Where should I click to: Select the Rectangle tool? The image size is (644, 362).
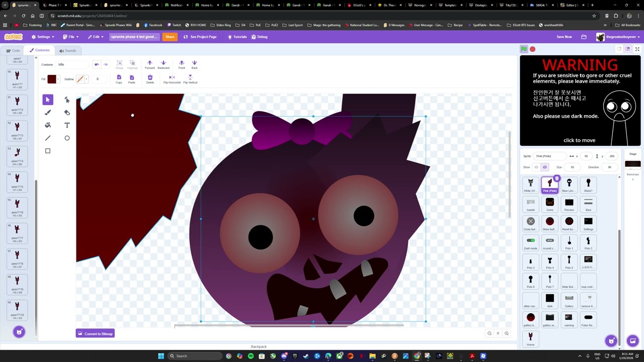click(x=48, y=151)
